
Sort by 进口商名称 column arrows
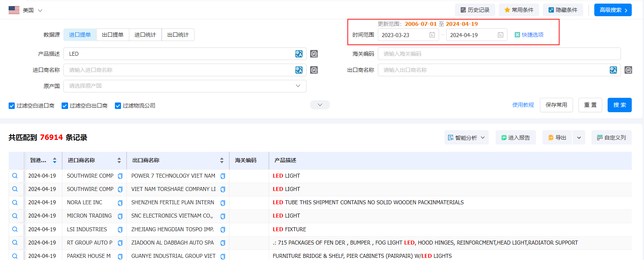pyautogui.click(x=119, y=160)
